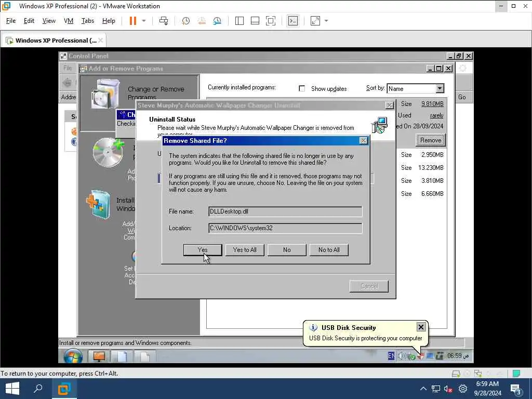Click the host Windows Start button
532x399 pixels.
[12, 389]
